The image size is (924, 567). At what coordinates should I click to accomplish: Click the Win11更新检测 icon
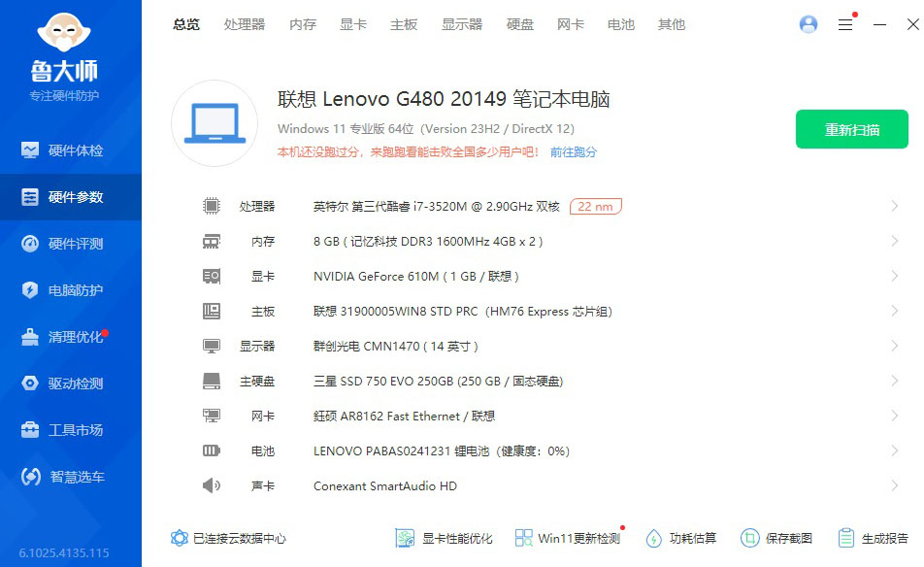(x=523, y=538)
